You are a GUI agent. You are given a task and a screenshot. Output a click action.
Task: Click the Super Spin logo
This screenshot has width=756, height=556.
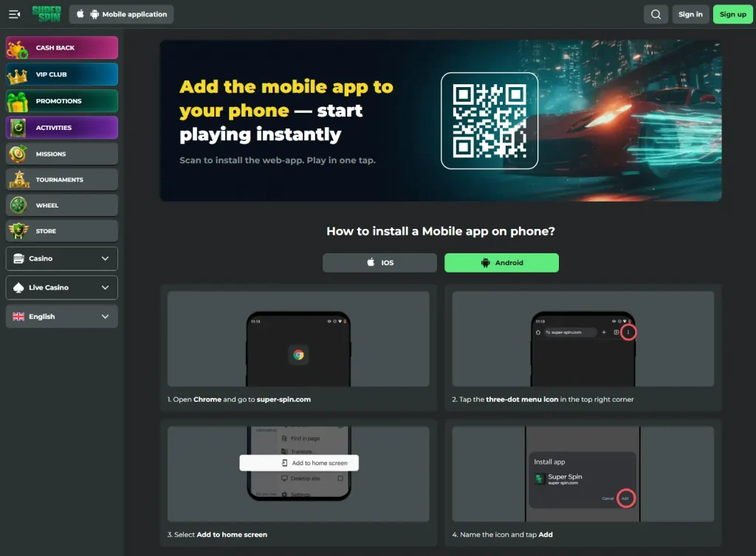click(x=47, y=14)
